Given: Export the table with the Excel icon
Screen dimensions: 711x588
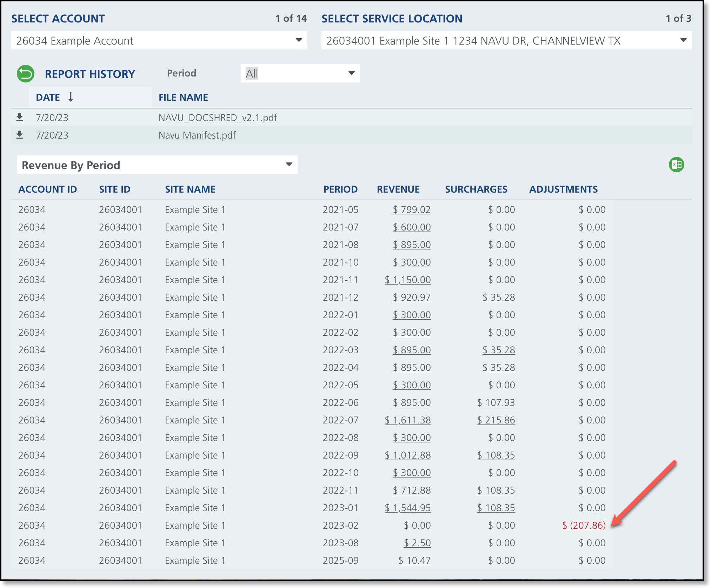Looking at the screenshot, I should [x=676, y=165].
